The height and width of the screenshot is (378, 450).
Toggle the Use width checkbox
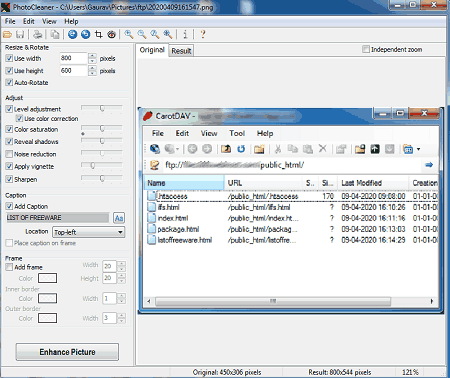[9, 58]
